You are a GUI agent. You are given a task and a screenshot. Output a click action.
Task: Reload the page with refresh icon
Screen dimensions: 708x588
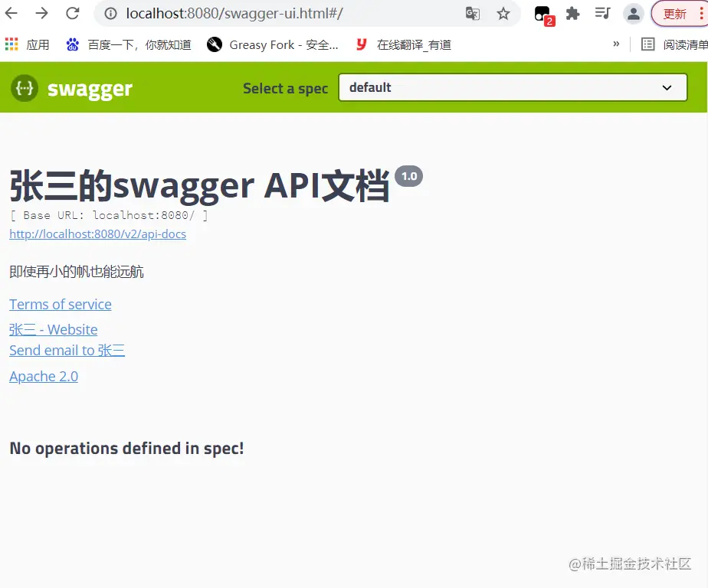coord(72,14)
